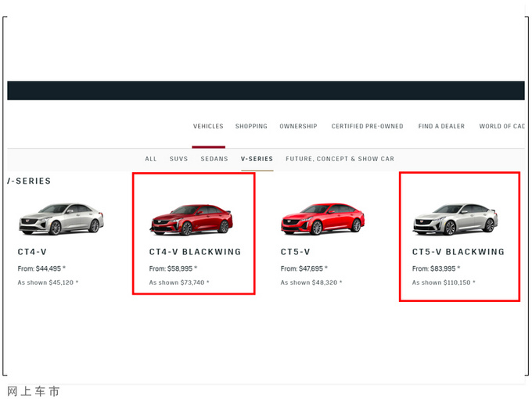Open the Ownership menu

tap(298, 126)
